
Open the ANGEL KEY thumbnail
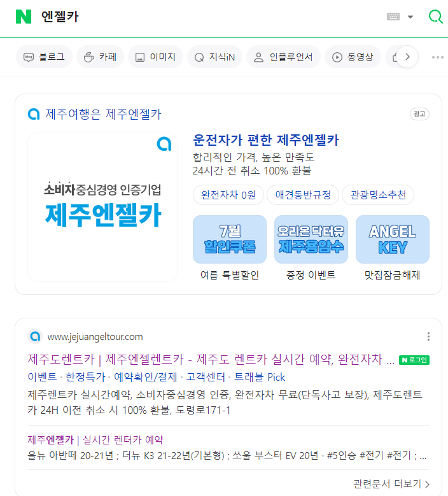coord(393,239)
